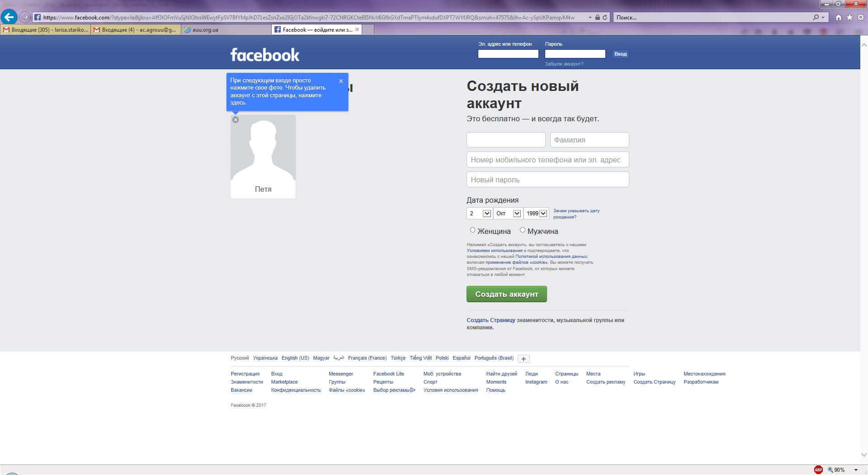
Task: Click the Фамилия input field
Action: [x=590, y=140]
